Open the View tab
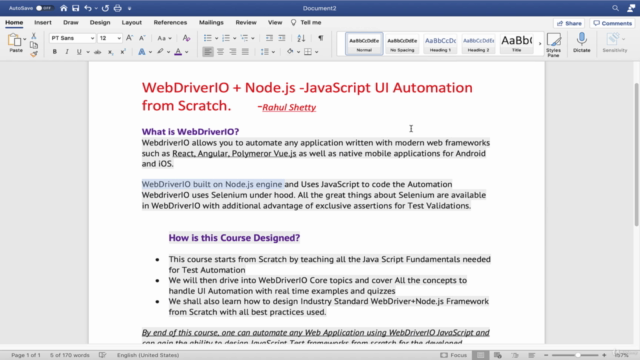640x360 pixels. tap(275, 22)
